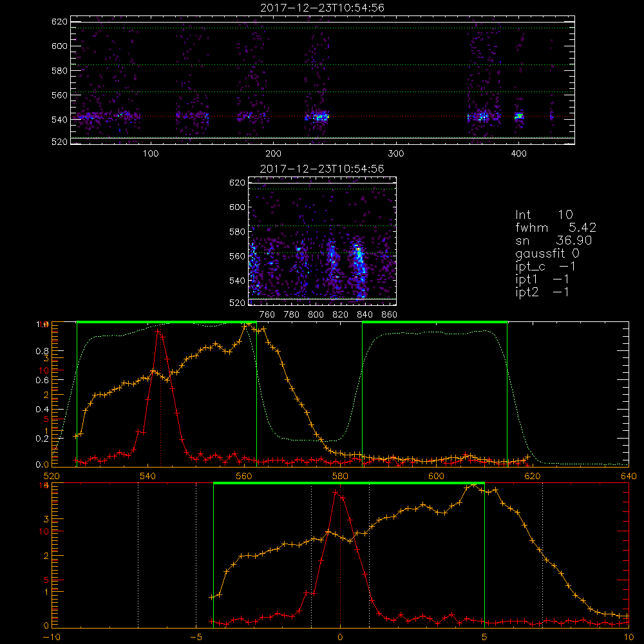Click the red profile peak in the third plot
The height and width of the screenshot is (644, 644).
coord(158,330)
